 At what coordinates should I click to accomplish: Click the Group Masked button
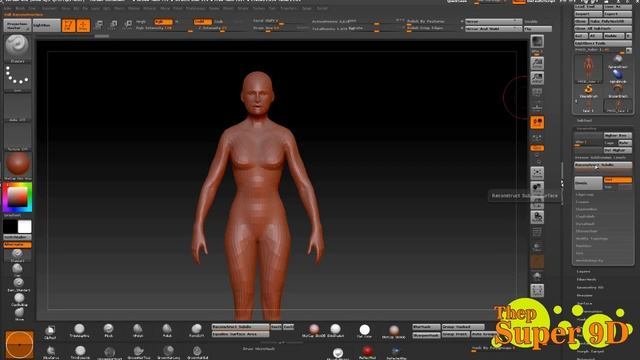[463, 327]
